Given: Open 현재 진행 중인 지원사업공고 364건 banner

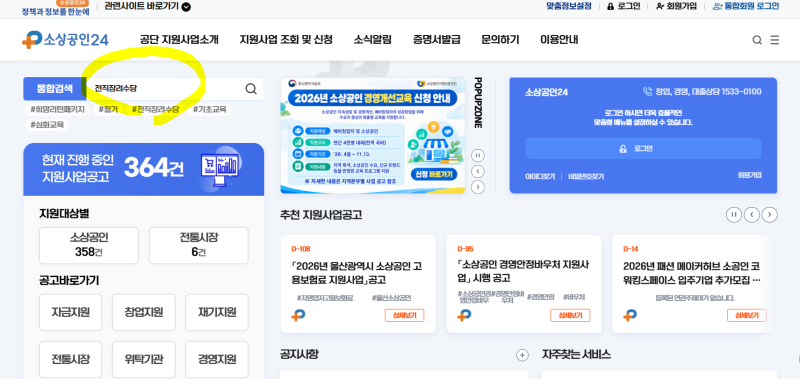Looking at the screenshot, I should pos(144,169).
